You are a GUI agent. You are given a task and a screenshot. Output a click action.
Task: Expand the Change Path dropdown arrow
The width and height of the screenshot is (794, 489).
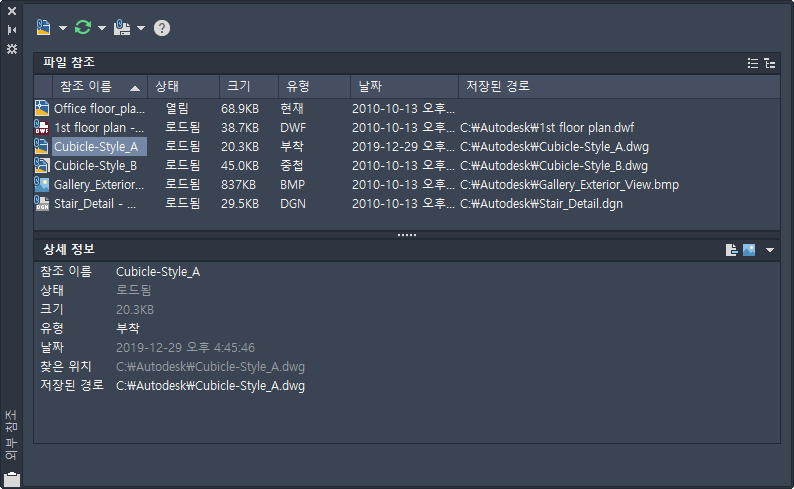click(141, 28)
